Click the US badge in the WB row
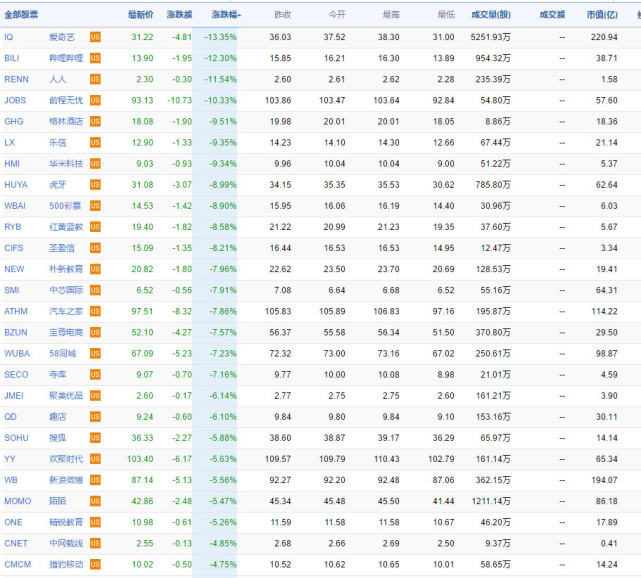Image resolution: width=641 pixels, height=578 pixels. pyautogui.click(x=95, y=480)
